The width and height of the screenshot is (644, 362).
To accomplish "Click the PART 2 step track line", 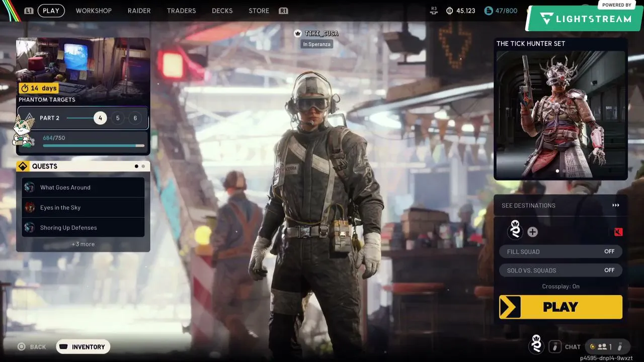I will [x=80, y=118].
